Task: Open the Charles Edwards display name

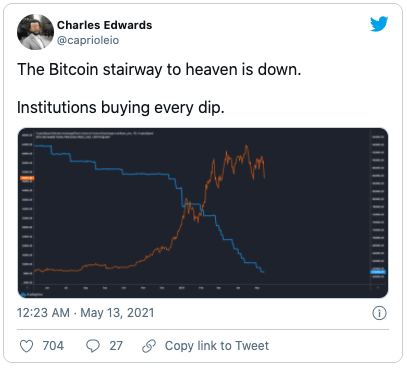Action: click(x=104, y=25)
